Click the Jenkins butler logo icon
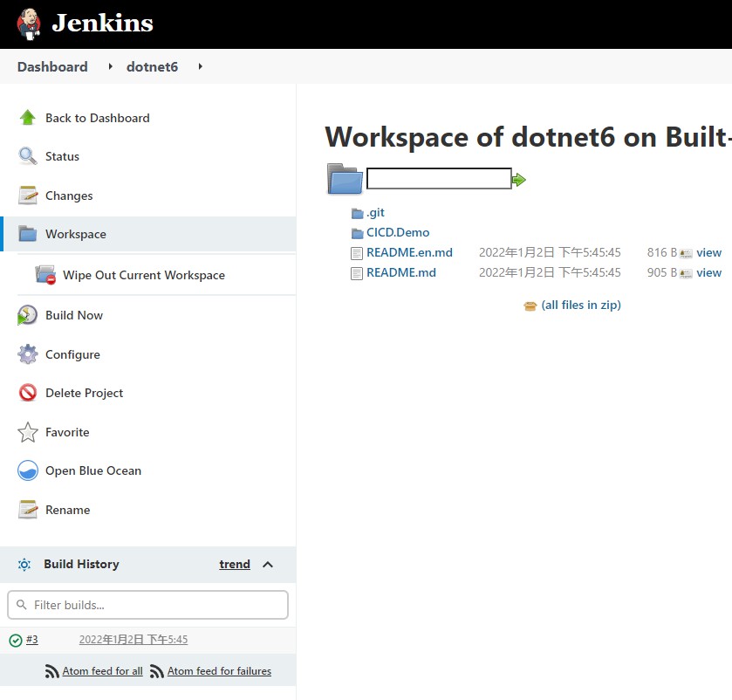Image resolution: width=732 pixels, height=700 pixels. (x=29, y=24)
